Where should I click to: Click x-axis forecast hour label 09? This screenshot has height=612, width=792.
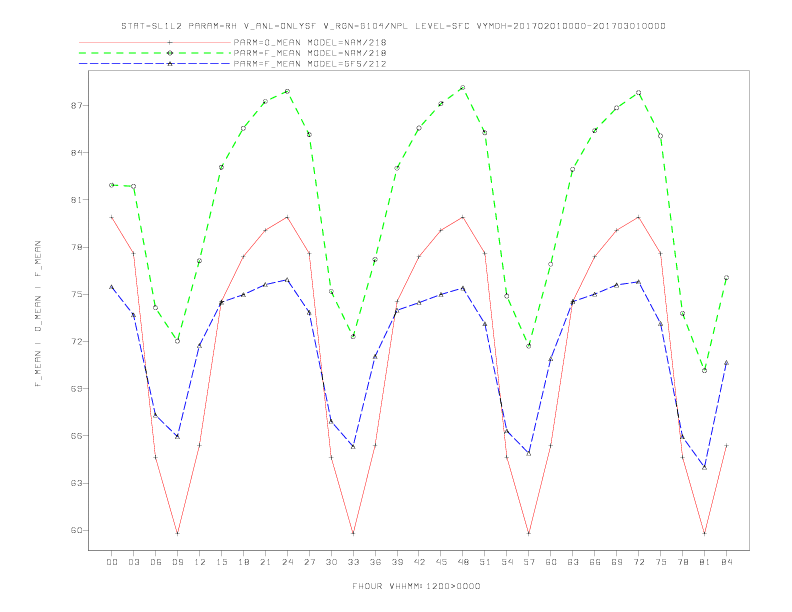pyautogui.click(x=177, y=562)
